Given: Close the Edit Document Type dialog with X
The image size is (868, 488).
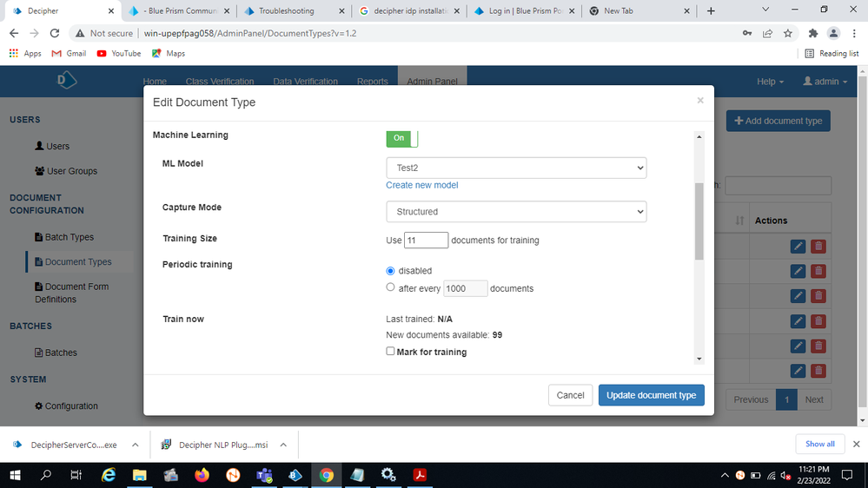Looking at the screenshot, I should click(x=700, y=100).
